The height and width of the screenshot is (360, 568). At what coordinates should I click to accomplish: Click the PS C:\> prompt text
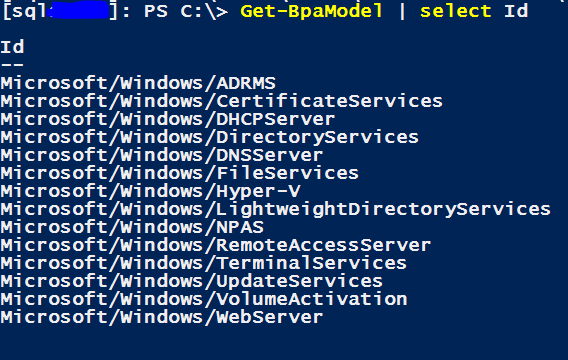[186, 11]
